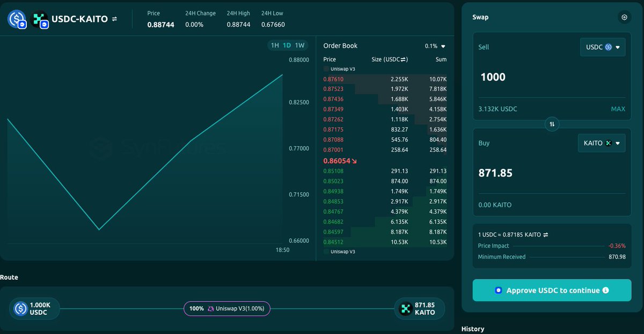Viewport: 644px width, 334px height.
Task: Click the bid price 0.84597
Action: coord(333,232)
